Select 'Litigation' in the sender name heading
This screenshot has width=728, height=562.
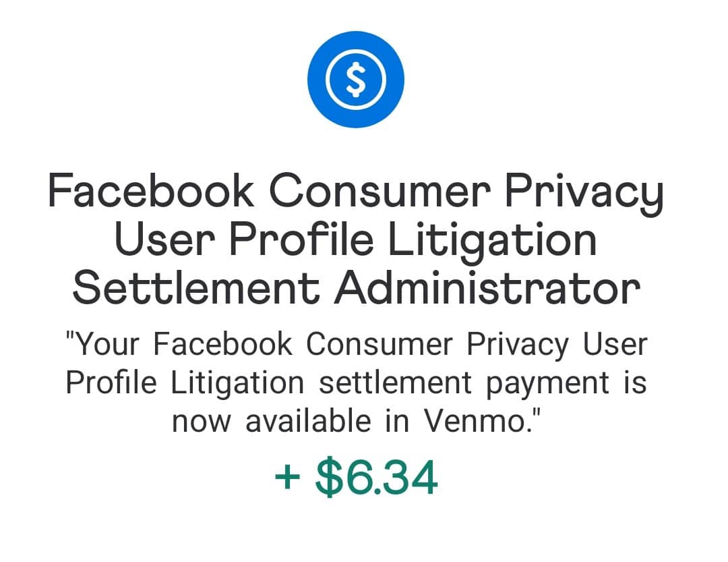pyautogui.click(x=492, y=240)
